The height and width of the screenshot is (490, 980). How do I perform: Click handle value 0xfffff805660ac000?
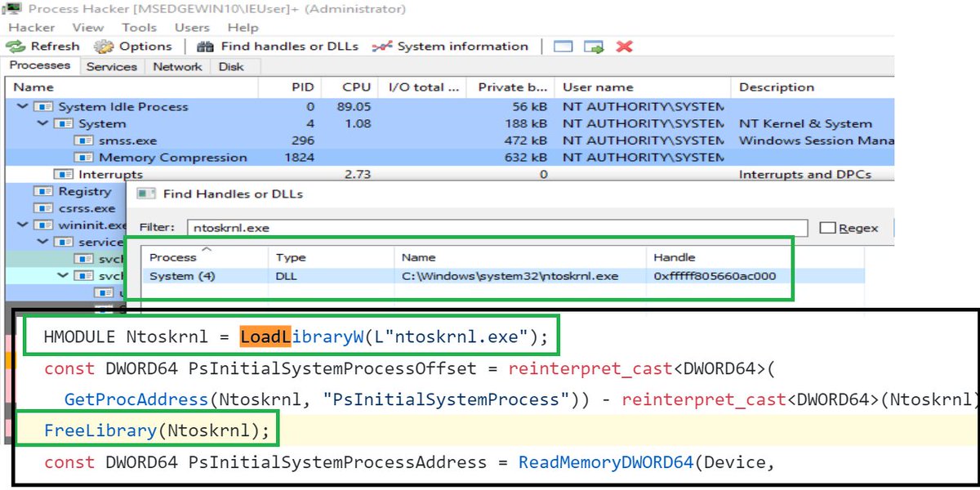pos(715,276)
